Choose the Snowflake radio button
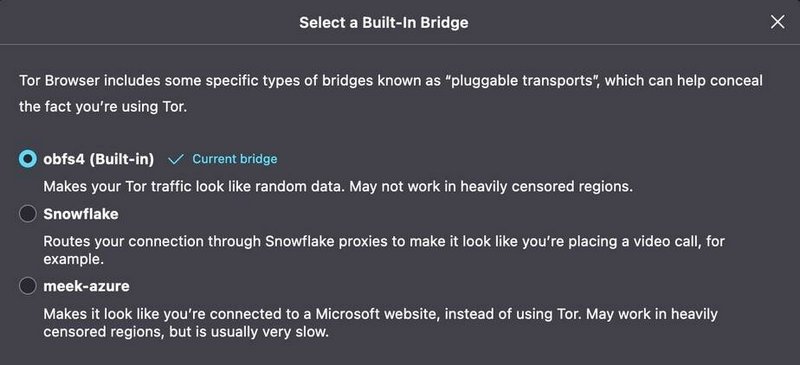 pyautogui.click(x=28, y=214)
